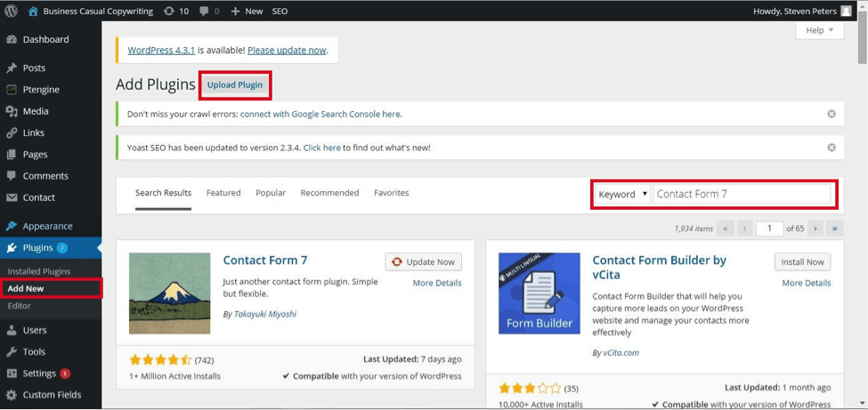Click Update Now for Contact Form 7

coord(424,262)
